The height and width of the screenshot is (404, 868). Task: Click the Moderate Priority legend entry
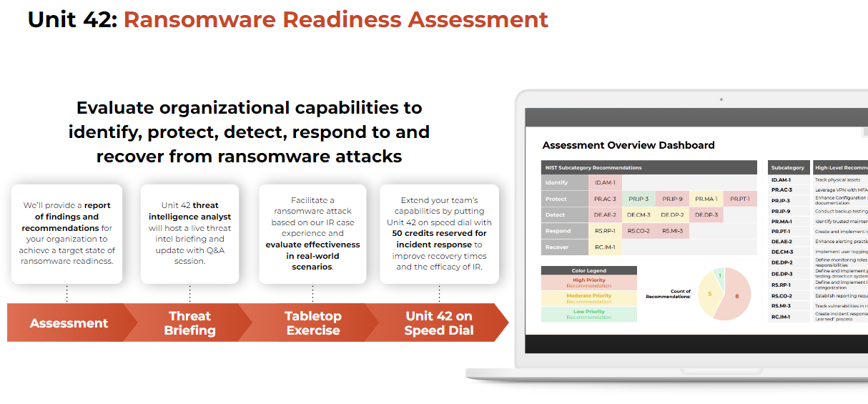click(588, 298)
